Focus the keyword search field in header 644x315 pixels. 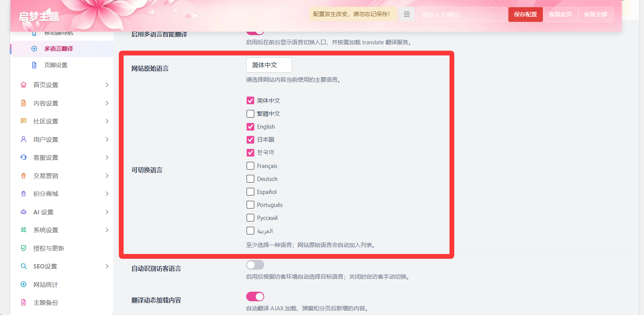[x=462, y=15]
